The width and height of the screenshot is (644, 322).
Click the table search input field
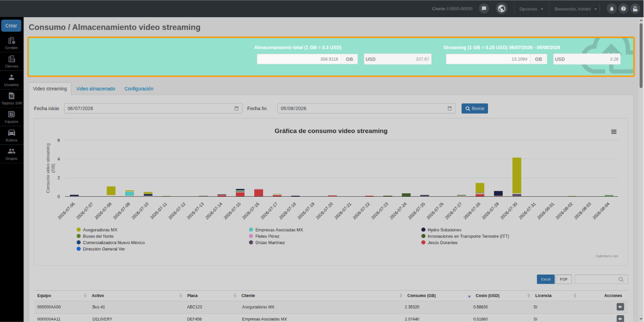[x=601, y=279]
